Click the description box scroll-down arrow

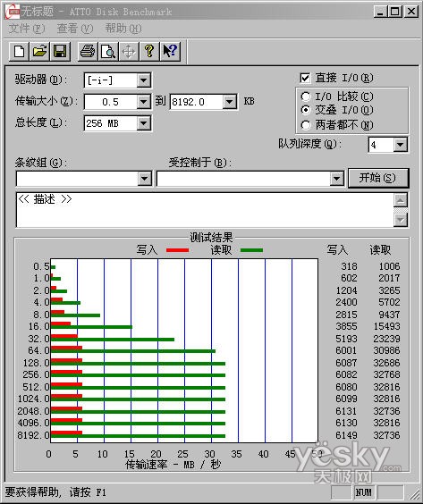point(401,220)
